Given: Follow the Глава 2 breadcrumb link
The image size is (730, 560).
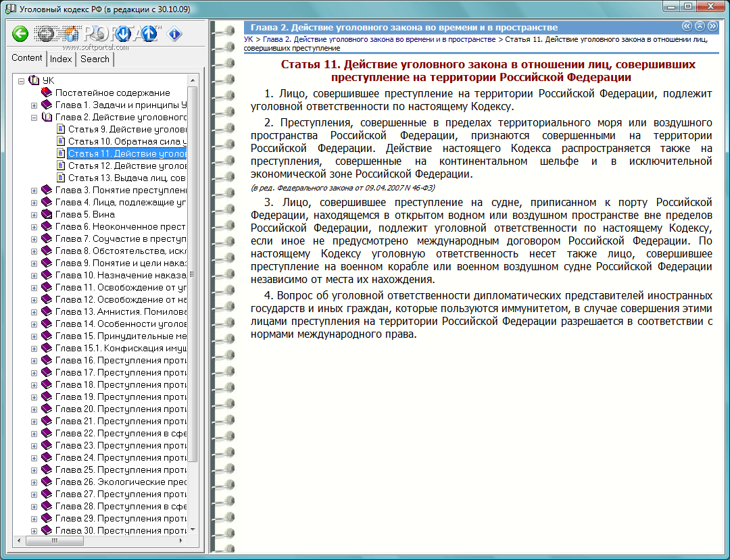Looking at the screenshot, I should click(379, 40).
